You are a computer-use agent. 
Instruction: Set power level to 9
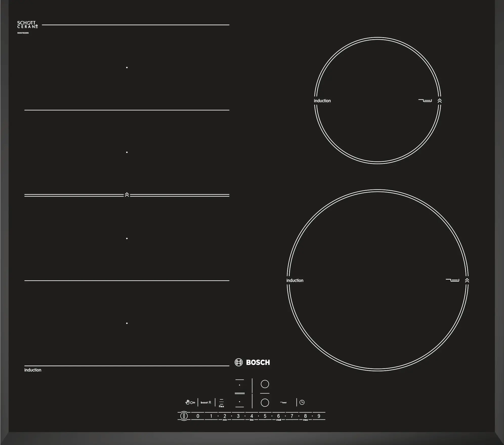[x=319, y=416]
